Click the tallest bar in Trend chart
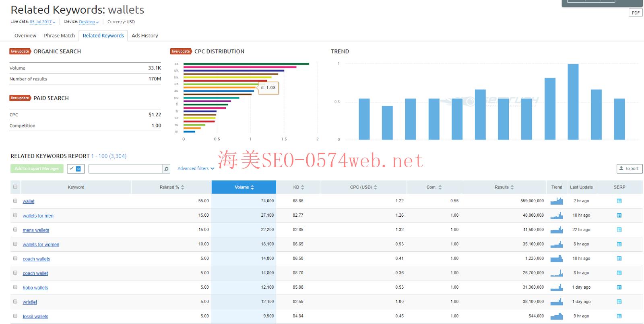 [573, 102]
